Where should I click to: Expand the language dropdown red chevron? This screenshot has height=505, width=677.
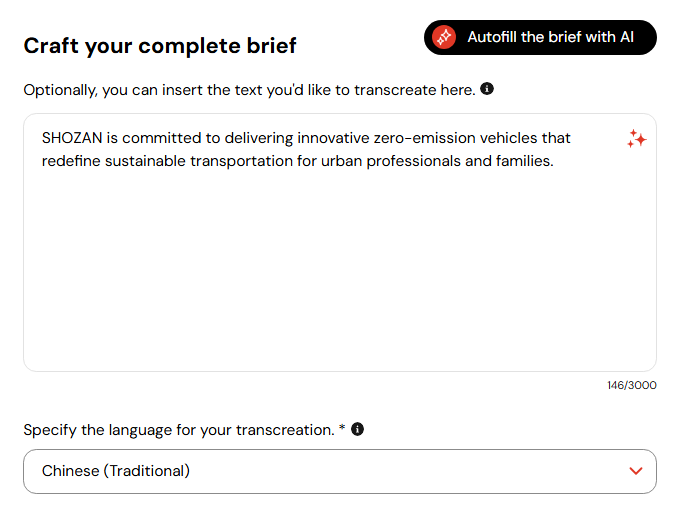coord(636,471)
